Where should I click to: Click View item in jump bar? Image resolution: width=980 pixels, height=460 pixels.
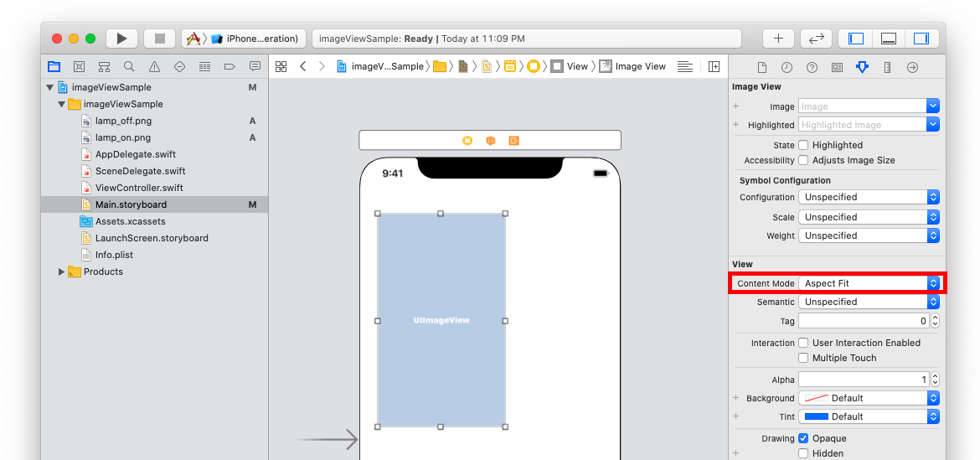[x=570, y=66]
